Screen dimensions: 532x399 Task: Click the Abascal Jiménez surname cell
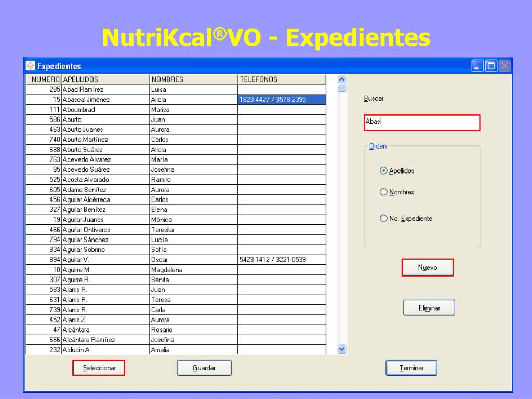click(105, 99)
